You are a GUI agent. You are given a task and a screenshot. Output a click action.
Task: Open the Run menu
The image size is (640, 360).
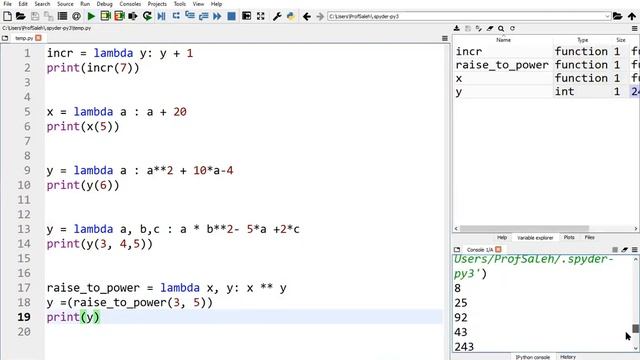point(85,4)
